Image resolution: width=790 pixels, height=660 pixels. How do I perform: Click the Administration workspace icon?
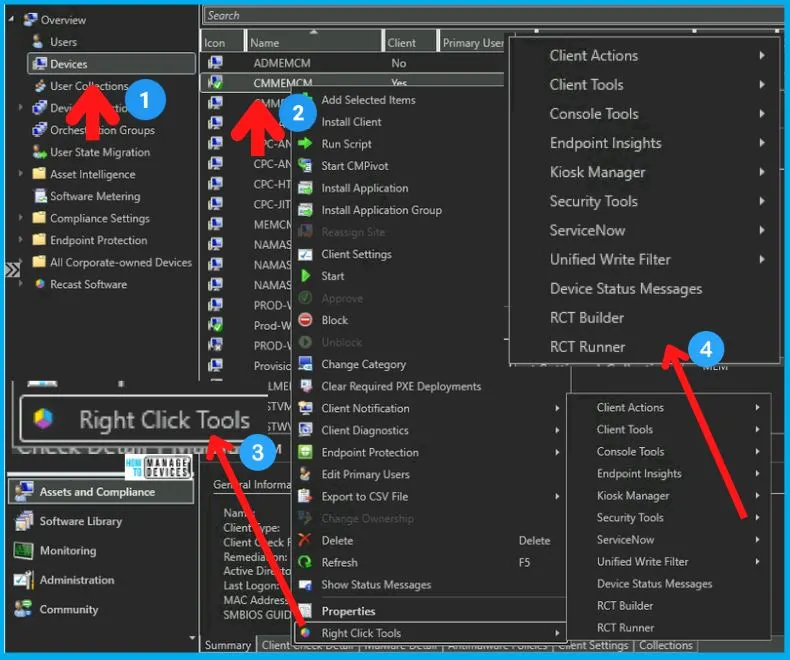click(24, 580)
